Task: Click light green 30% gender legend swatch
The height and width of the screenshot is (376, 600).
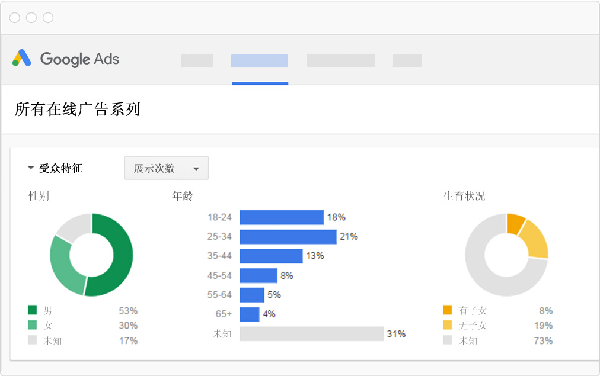Action: [x=33, y=325]
